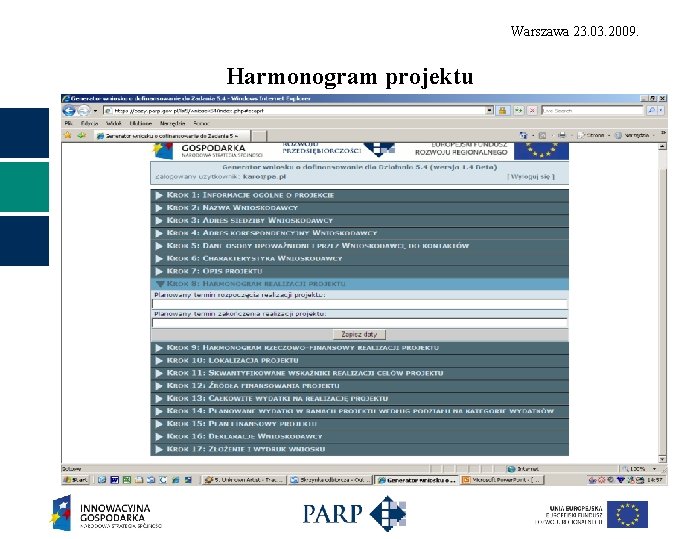Expand Krok 13: Całkowite wydatki na realizację
The width and height of the screenshot is (700, 539).
pos(359,398)
